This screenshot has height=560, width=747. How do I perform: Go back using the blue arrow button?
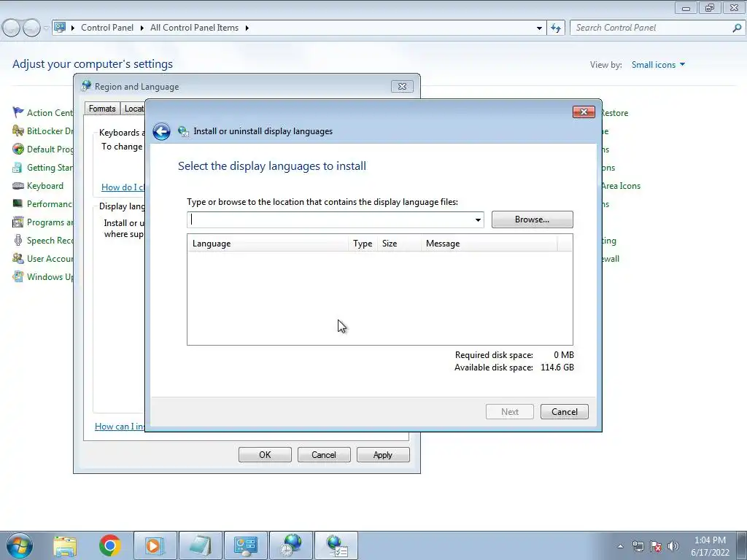point(161,131)
